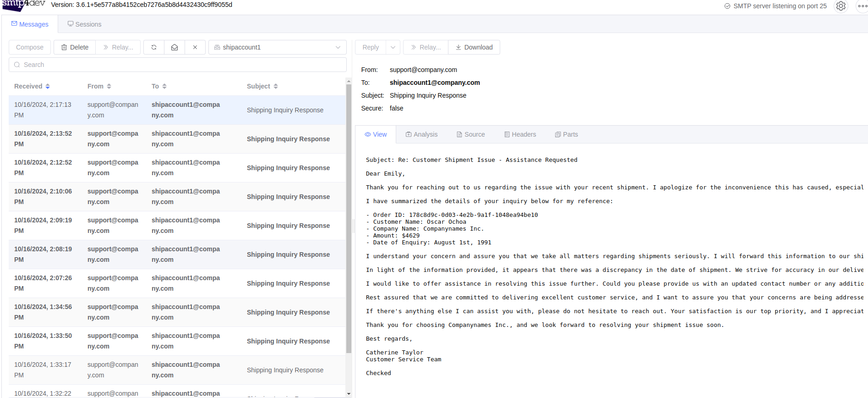Click the Compose button

pos(30,47)
